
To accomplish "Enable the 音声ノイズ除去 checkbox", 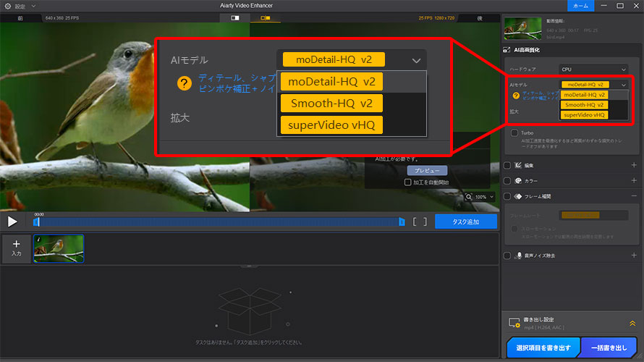I will click(507, 256).
